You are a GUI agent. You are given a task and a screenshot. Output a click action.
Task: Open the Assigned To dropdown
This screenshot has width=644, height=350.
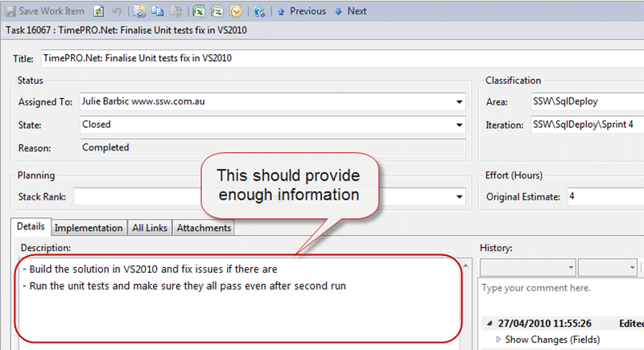click(459, 101)
